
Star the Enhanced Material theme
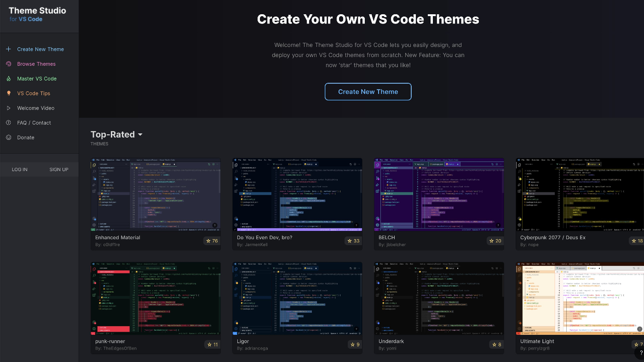click(x=212, y=241)
